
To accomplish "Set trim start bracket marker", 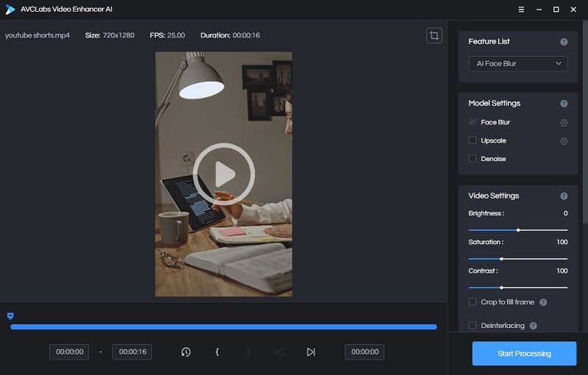I will tap(217, 352).
